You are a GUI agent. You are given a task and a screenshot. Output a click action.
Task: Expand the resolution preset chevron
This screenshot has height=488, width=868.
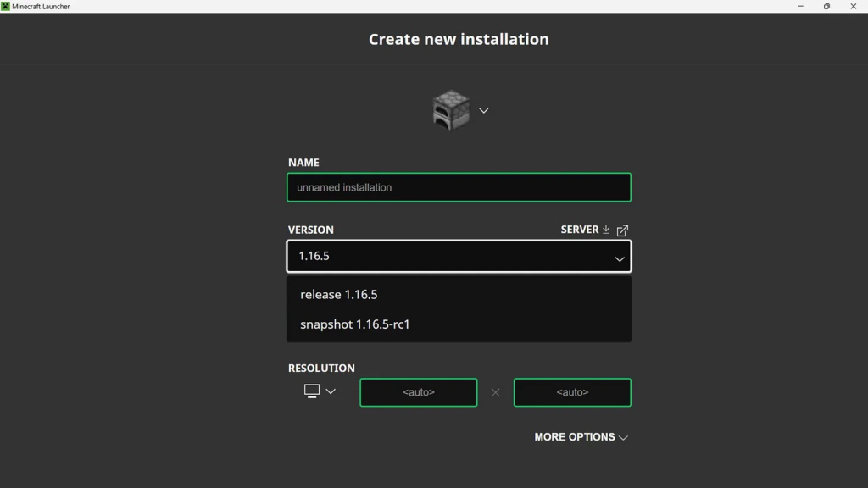[x=331, y=391]
